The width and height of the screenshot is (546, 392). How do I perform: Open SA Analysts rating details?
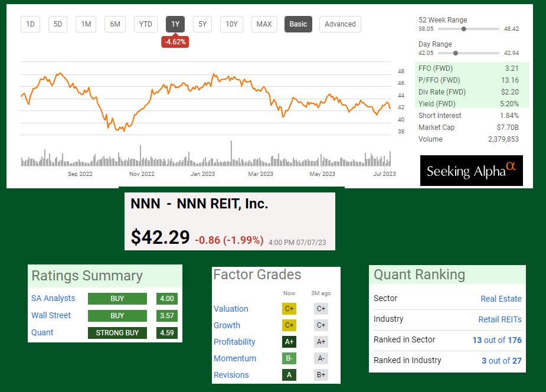click(x=53, y=299)
